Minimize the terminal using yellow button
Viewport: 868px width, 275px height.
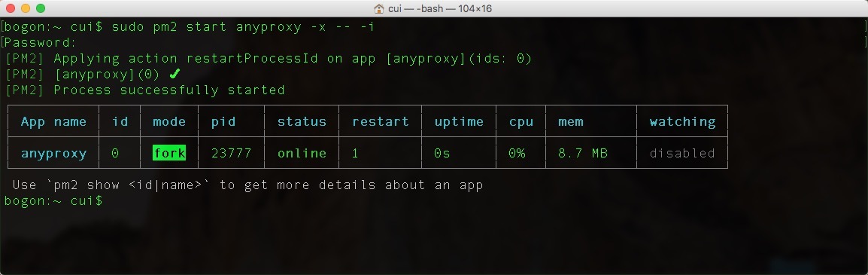26,8
